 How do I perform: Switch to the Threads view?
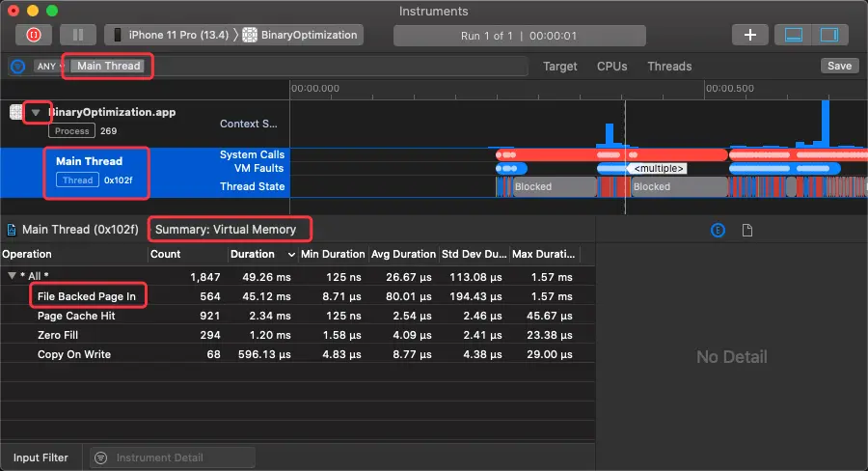coord(669,67)
